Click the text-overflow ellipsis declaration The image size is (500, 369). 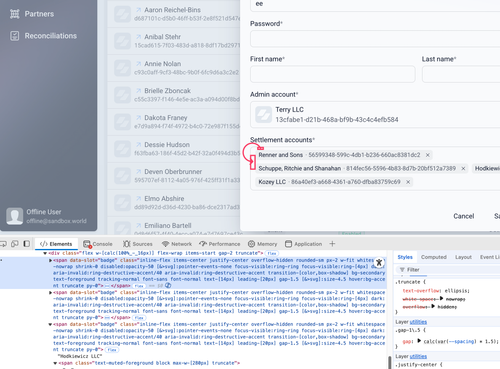436,291
